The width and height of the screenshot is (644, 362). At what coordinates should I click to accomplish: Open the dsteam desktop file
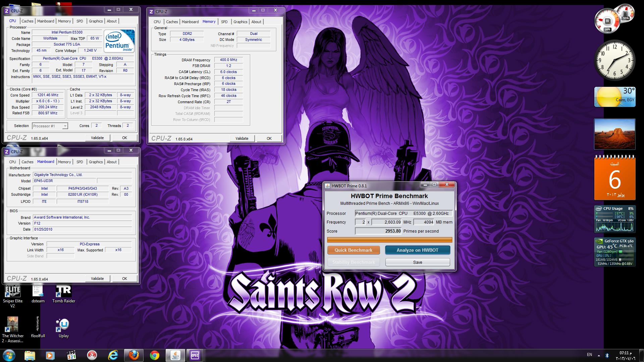point(38,294)
